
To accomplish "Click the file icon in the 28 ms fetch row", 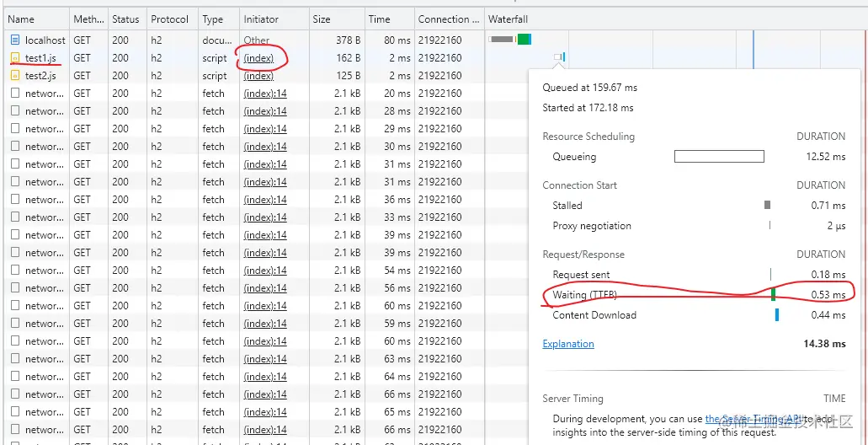I will [x=15, y=111].
